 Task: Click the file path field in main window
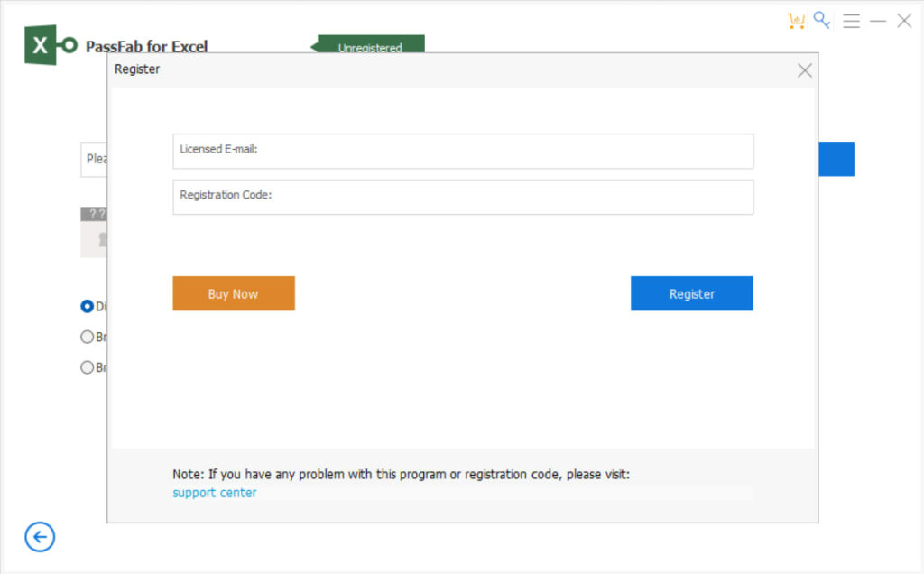point(94,159)
